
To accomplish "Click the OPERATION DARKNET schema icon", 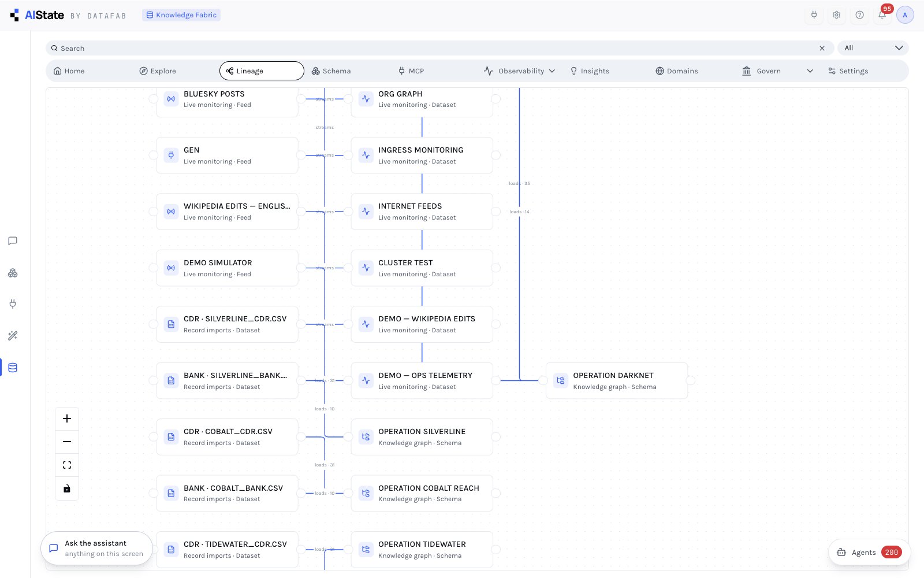I will coord(560,380).
